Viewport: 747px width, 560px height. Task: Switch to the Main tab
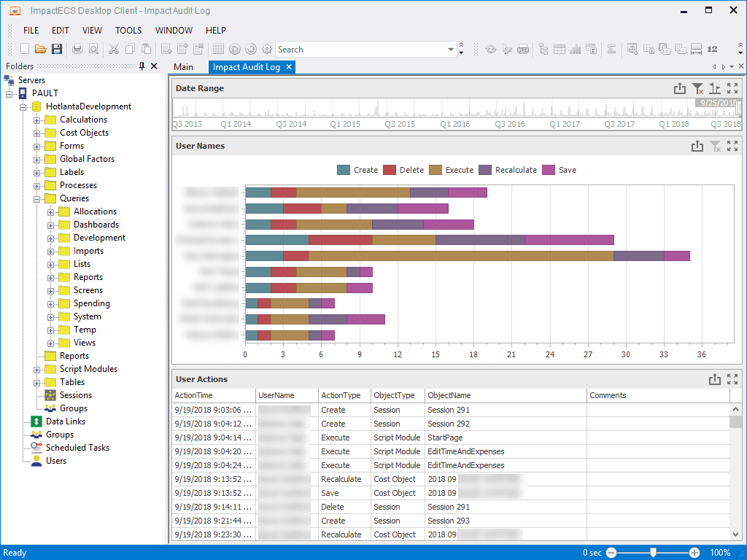pyautogui.click(x=183, y=67)
